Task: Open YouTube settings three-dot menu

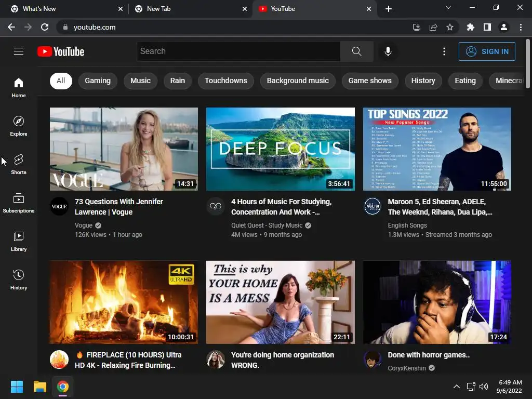Action: point(444,51)
